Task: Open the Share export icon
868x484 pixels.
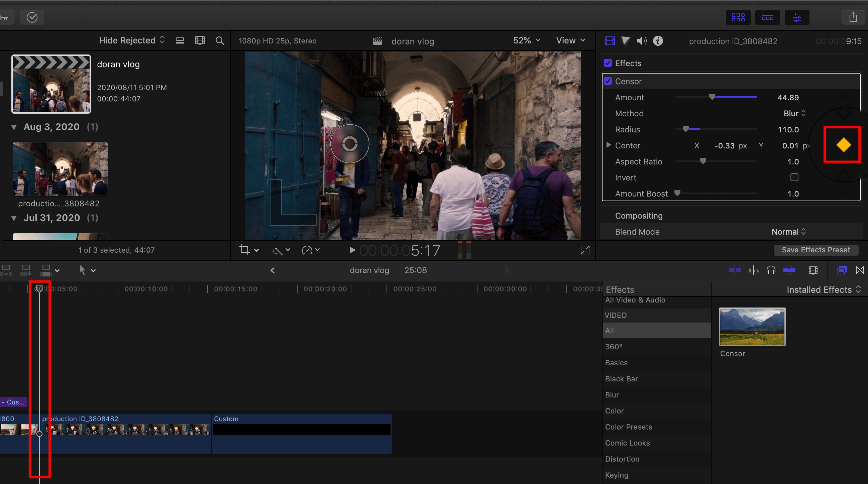Action: [853, 17]
